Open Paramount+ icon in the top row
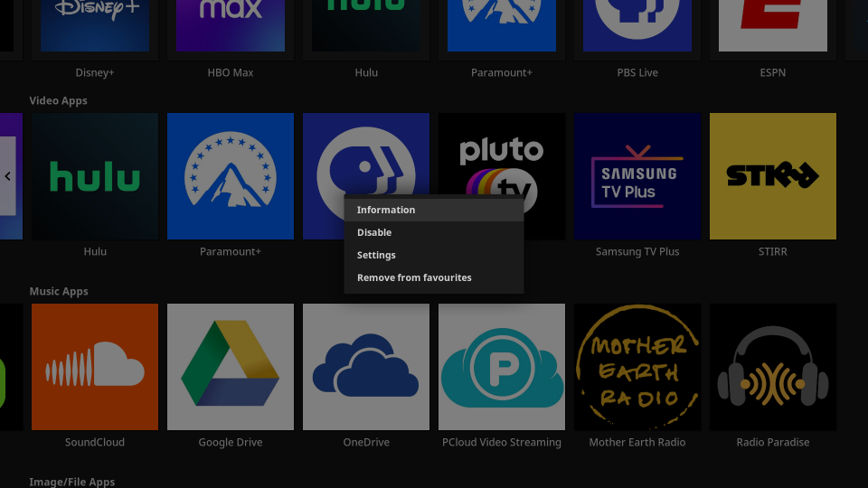The width and height of the screenshot is (868, 488). [x=502, y=25]
